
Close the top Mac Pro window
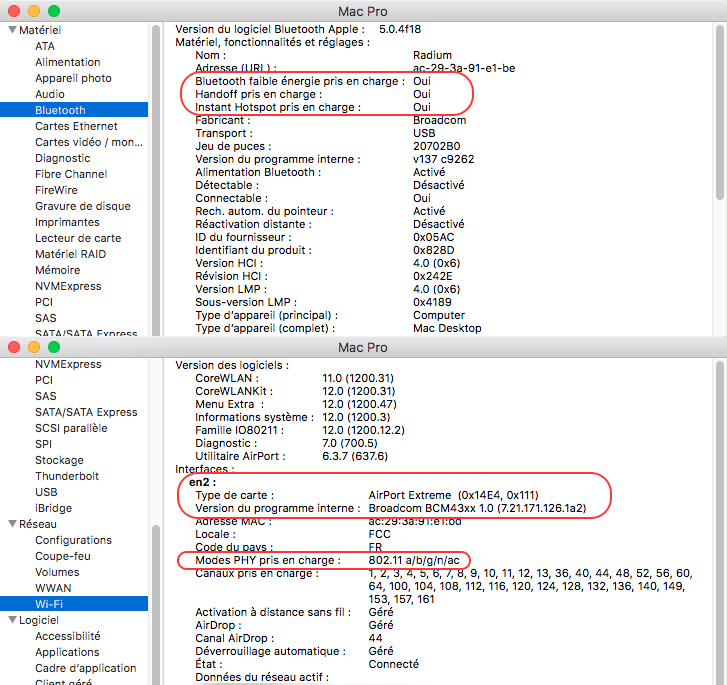tap(14, 11)
